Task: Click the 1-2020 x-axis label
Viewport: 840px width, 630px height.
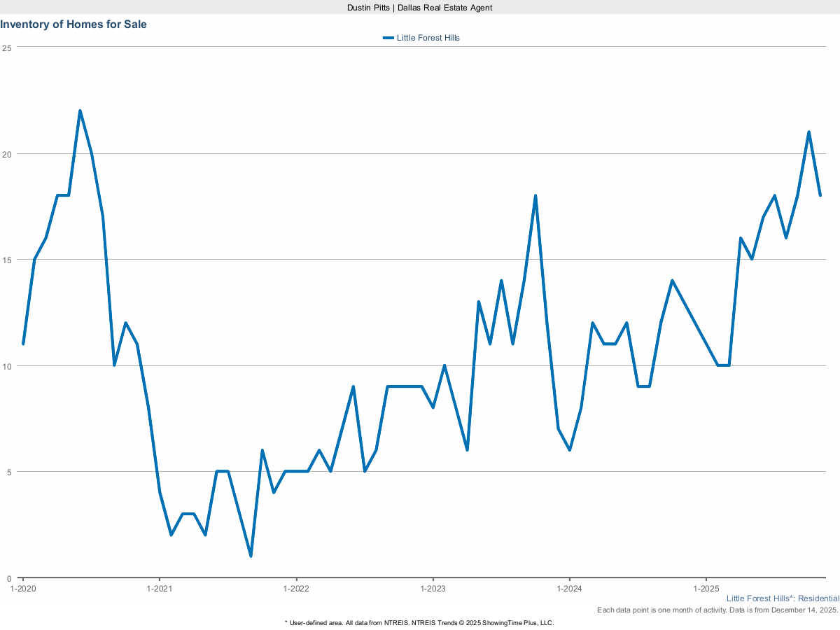Action: [23, 589]
